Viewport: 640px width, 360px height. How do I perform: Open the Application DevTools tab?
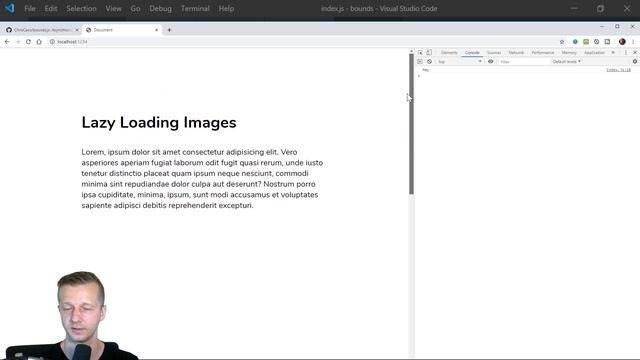coord(594,53)
